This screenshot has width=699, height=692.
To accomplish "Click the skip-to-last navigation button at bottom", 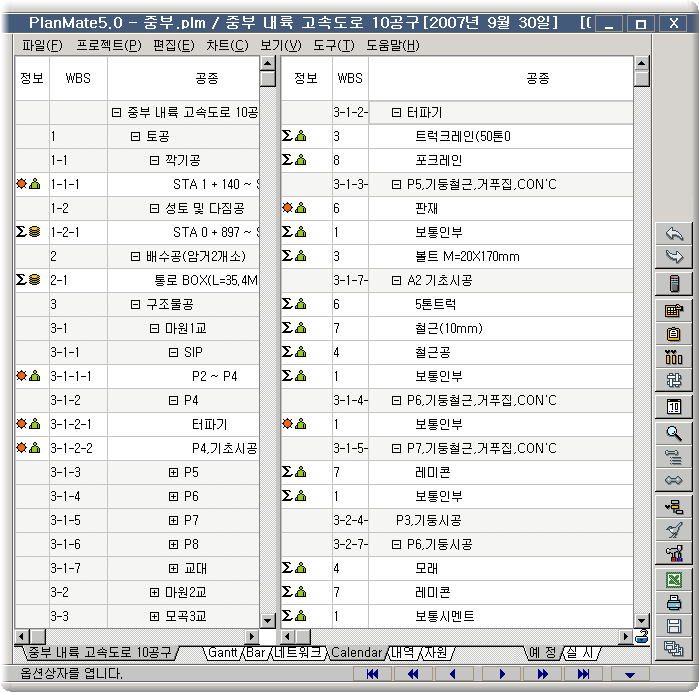I will coord(581,674).
